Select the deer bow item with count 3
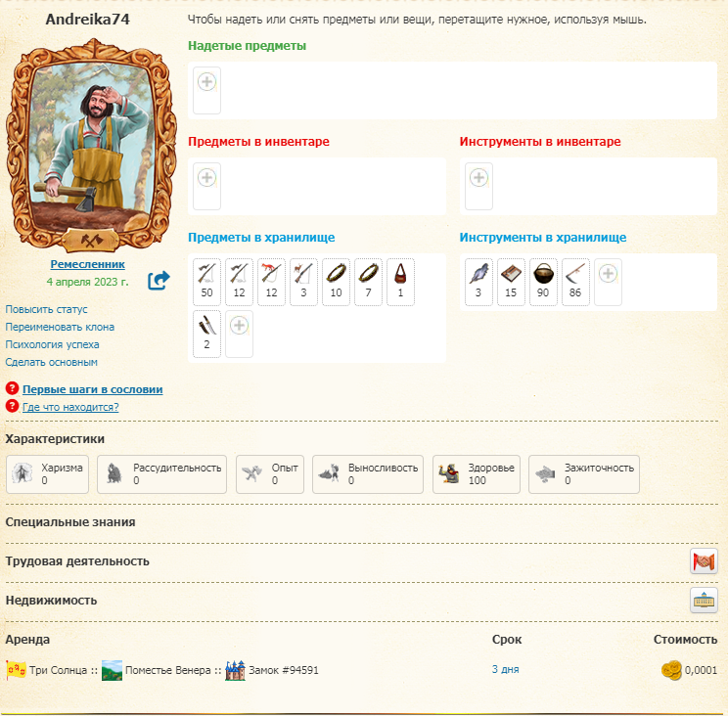The image size is (728, 716). pos(303,282)
